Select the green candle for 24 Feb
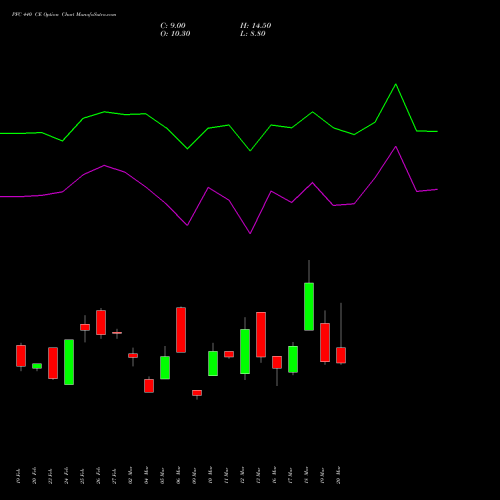 pos(69,362)
